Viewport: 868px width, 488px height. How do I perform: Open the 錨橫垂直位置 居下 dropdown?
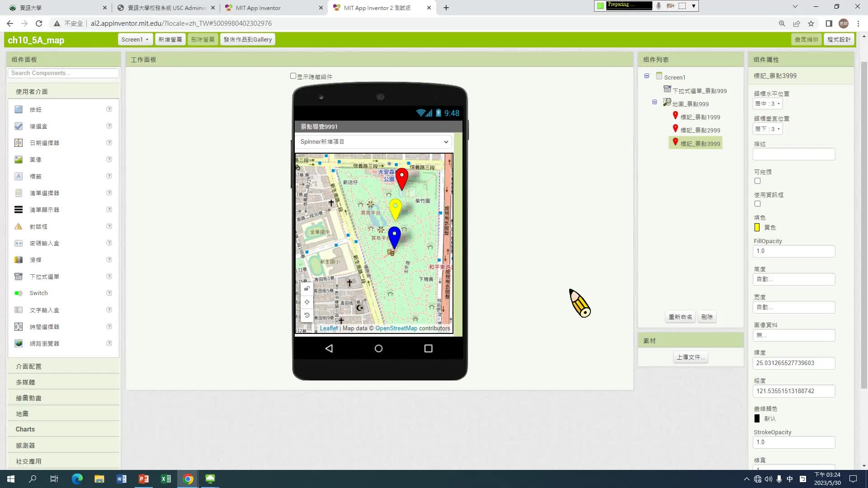768,129
